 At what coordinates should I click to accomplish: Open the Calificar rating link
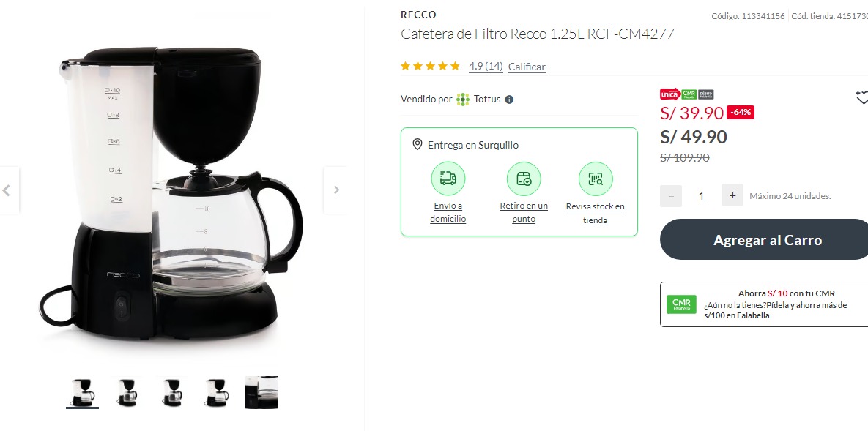[527, 67]
